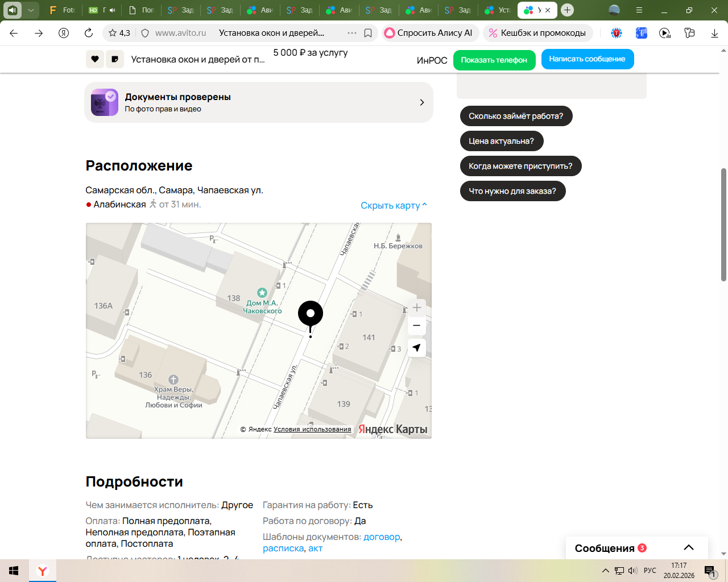Expand the Сообщения chat panel
This screenshot has width=728, height=582.
click(688, 548)
